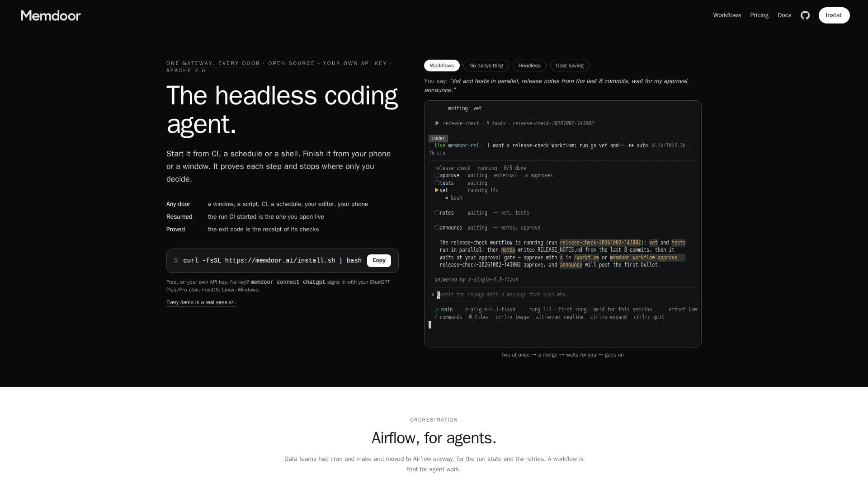868x488 pixels.
Task: Click the announce task circle marker
Action: [x=437, y=228]
